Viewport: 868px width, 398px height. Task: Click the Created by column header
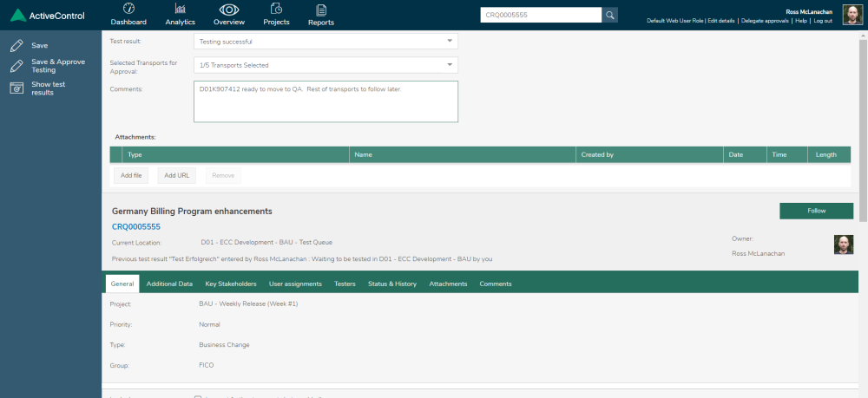click(649, 154)
